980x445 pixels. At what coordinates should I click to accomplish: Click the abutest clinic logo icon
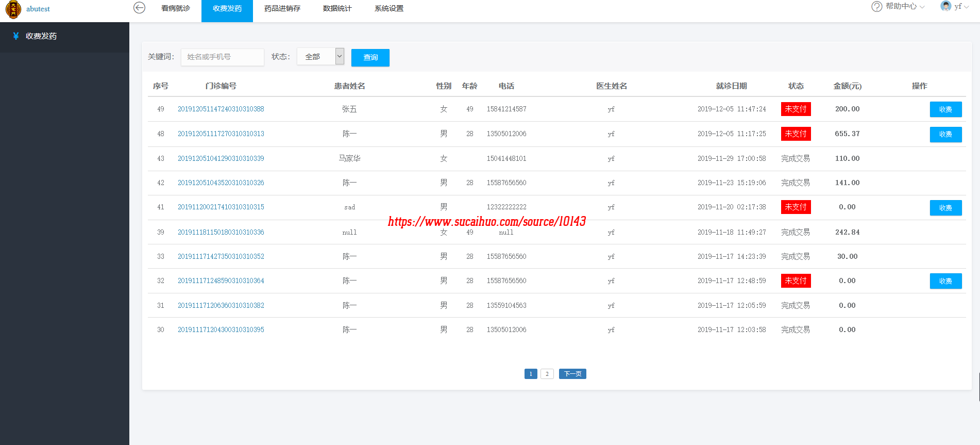pyautogui.click(x=13, y=9)
